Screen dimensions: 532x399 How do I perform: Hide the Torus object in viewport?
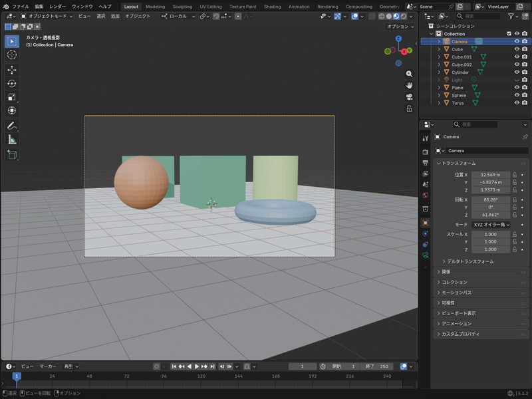coord(517,103)
